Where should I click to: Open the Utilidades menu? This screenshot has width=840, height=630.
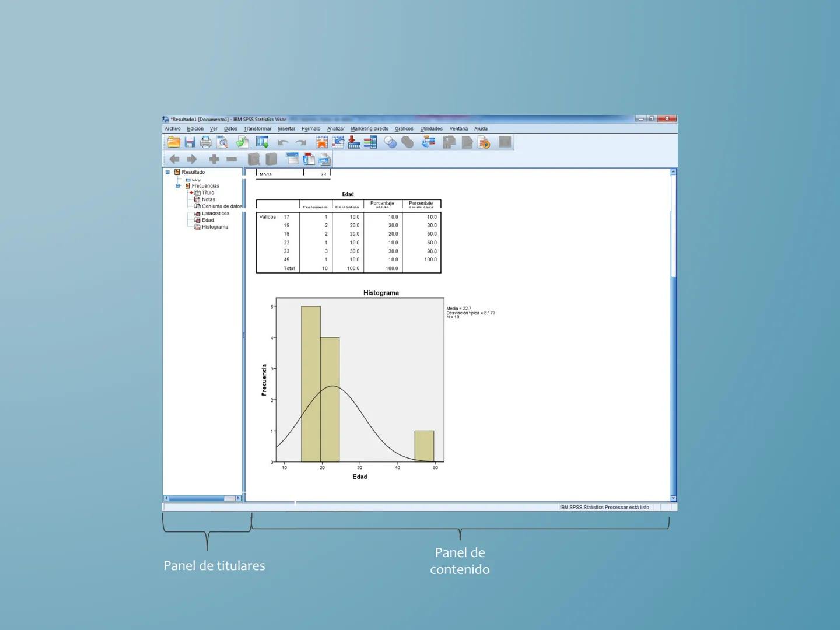pos(430,128)
